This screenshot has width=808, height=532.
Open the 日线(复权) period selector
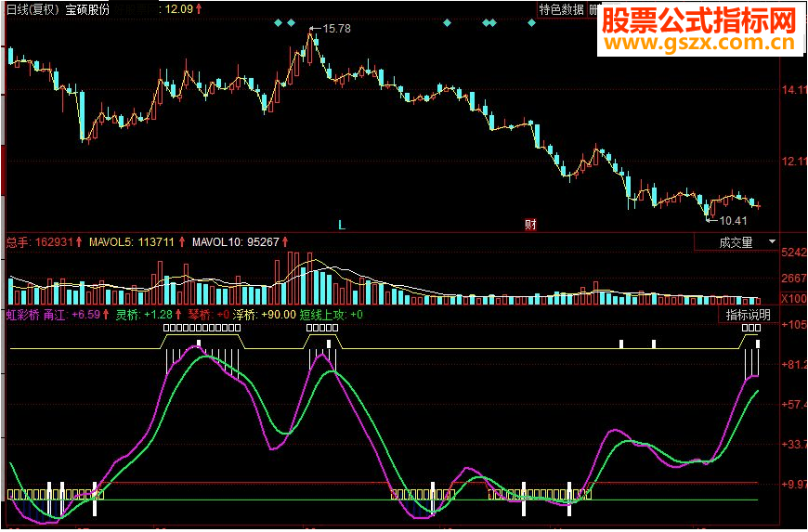click(32, 9)
